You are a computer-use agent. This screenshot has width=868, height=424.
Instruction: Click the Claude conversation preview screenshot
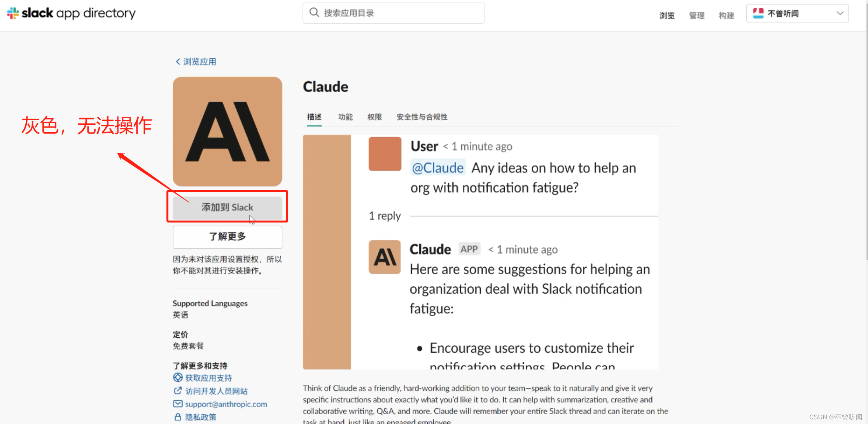(480, 252)
